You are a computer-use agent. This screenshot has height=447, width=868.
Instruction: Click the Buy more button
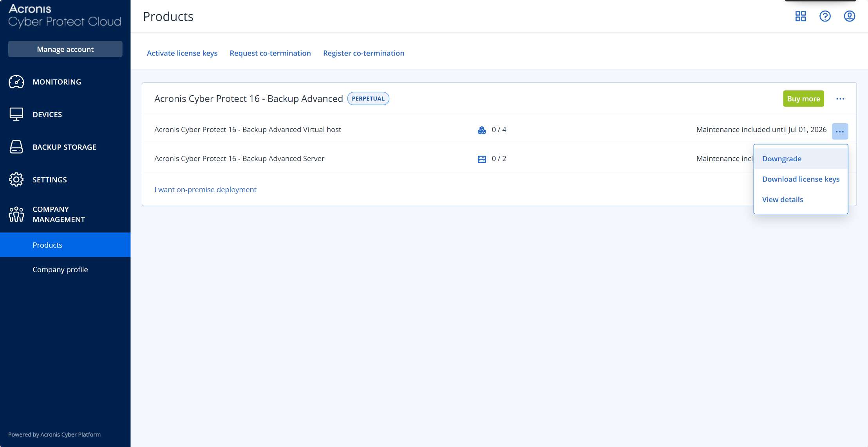[803, 99]
